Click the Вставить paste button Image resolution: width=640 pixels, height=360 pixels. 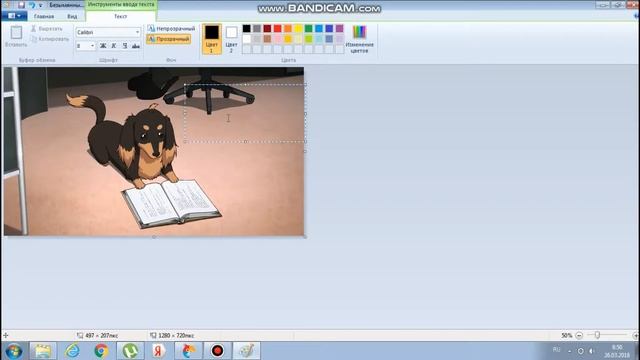pos(16,36)
